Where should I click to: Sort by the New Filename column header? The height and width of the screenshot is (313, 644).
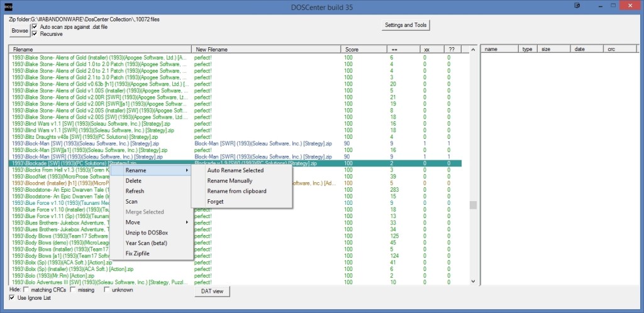(266, 49)
